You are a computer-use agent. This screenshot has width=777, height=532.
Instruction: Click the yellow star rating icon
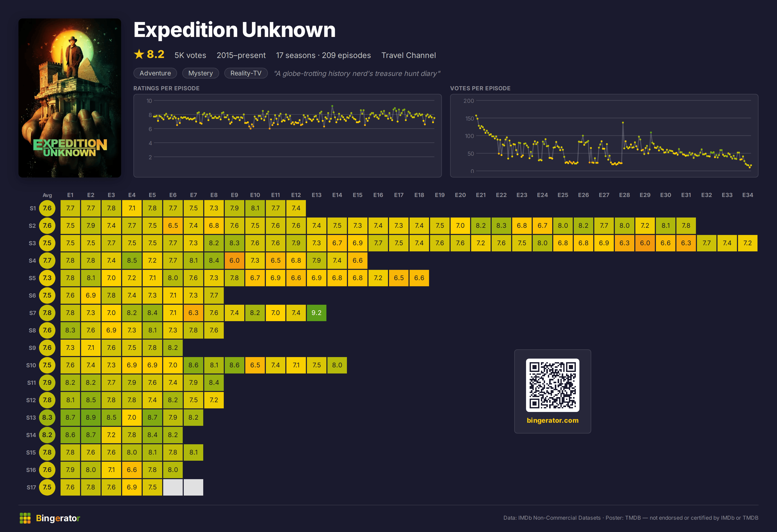[139, 54]
